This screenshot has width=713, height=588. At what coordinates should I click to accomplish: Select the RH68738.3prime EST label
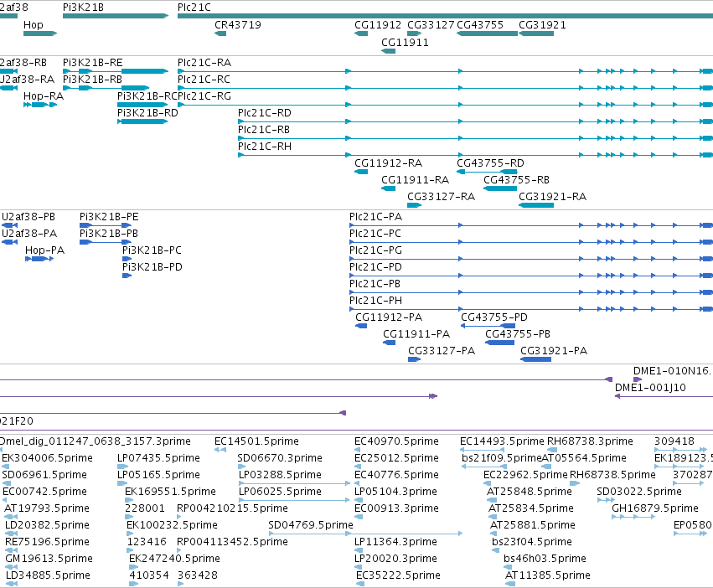[590, 441]
